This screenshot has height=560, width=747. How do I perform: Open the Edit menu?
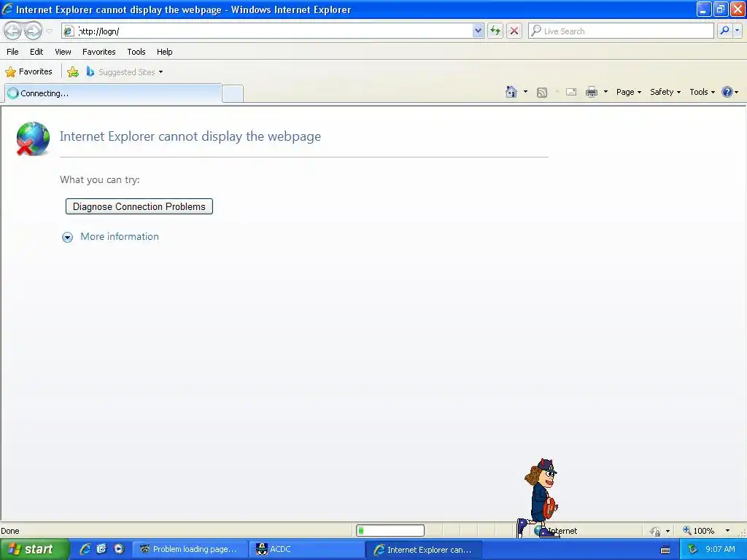36,52
